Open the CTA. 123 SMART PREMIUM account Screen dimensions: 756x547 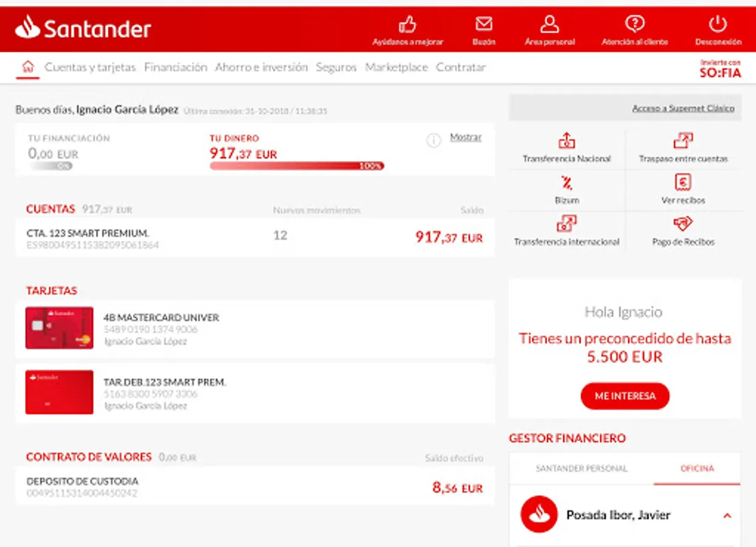(x=88, y=233)
